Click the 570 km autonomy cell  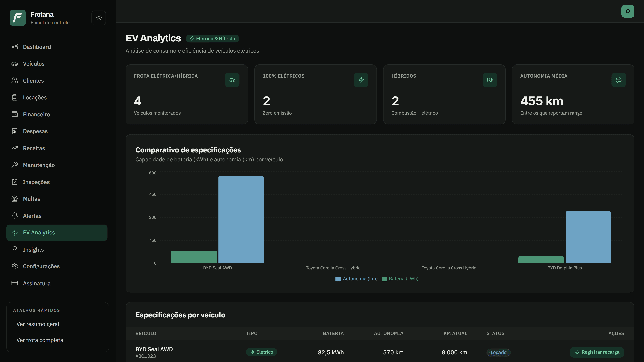click(x=393, y=352)
